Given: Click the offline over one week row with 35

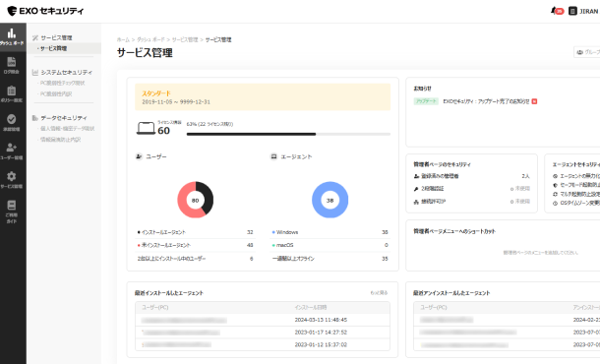Looking at the screenshot, I should click(x=330, y=259).
